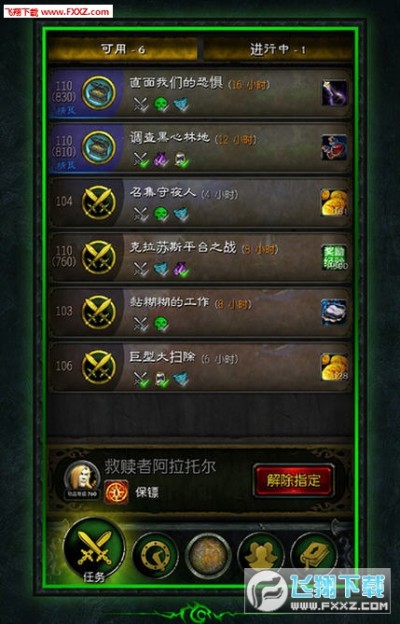Open the green circular arrow icon in bottom bar
This screenshot has width=400, height=624.
pos(155,555)
